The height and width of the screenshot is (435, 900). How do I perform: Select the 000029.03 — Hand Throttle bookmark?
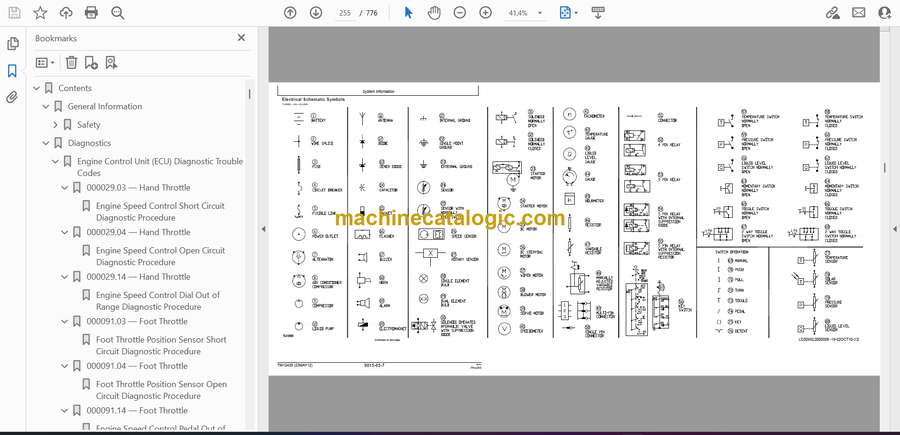pyautogui.click(x=138, y=188)
